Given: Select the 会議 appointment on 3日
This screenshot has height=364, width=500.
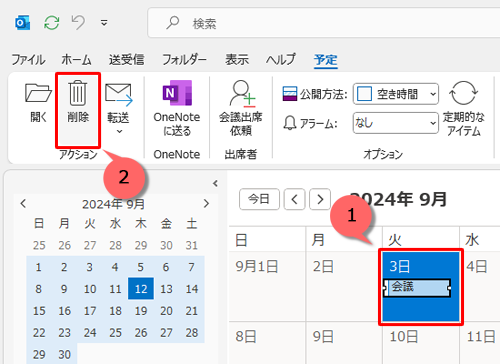Looking at the screenshot, I should pos(418,288).
